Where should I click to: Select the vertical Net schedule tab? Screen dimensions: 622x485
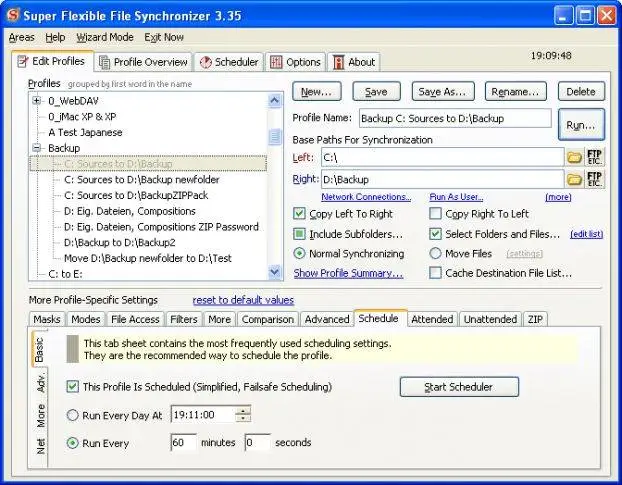(x=40, y=446)
